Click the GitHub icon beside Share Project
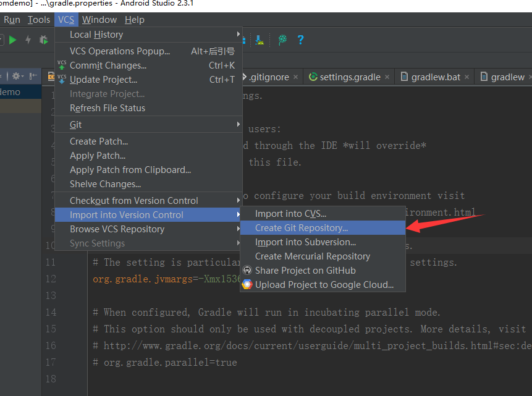The image size is (532, 396). point(247,271)
